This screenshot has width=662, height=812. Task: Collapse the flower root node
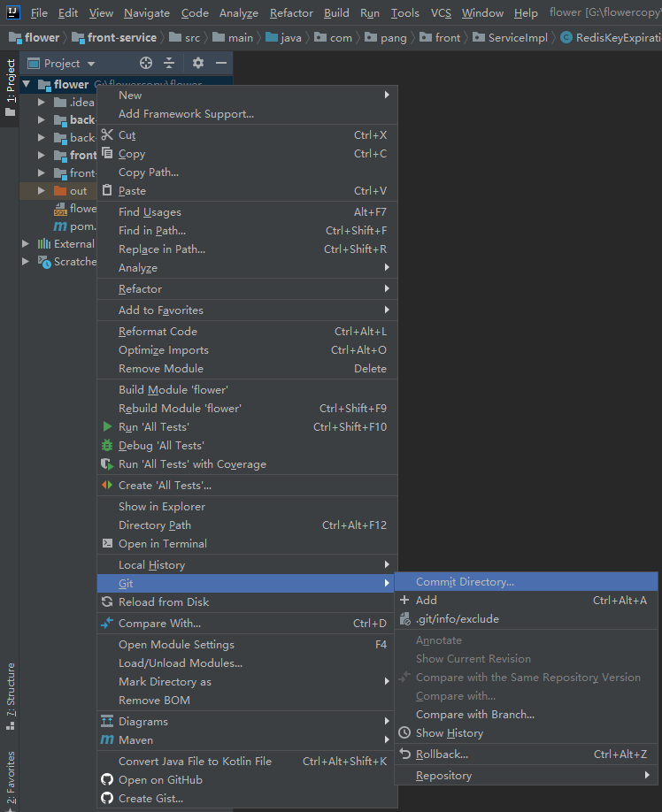pos(27,84)
